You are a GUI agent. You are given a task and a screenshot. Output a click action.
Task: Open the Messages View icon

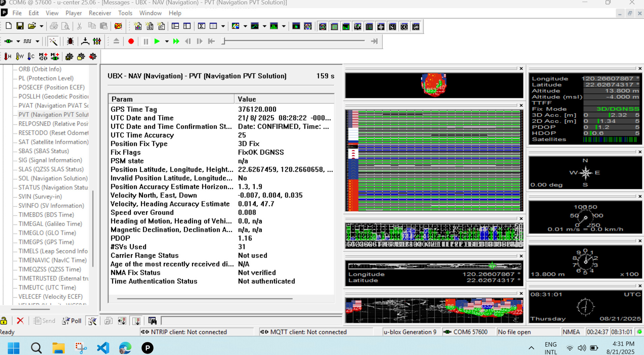click(x=175, y=26)
